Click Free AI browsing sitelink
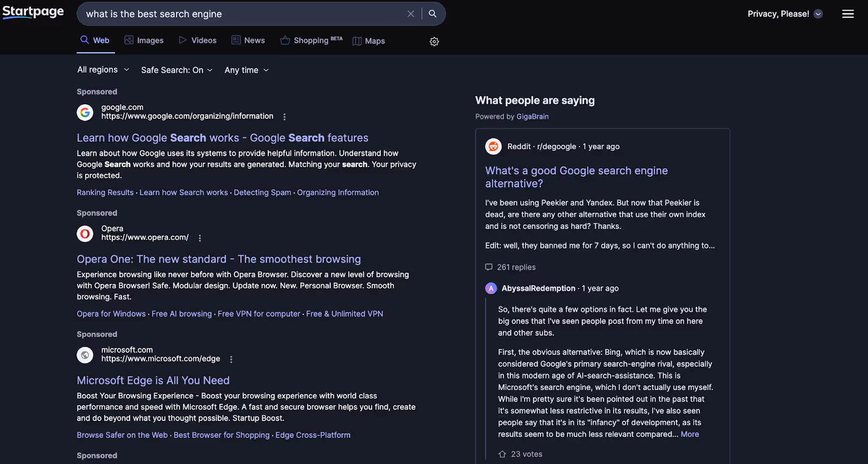The height and width of the screenshot is (464, 868). coord(182,314)
